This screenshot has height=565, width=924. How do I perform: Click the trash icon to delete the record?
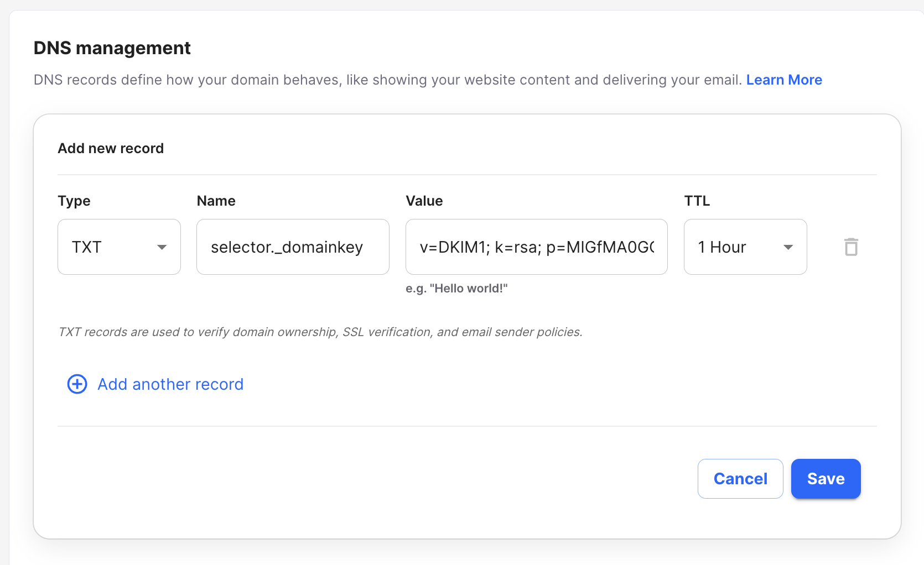[851, 247]
